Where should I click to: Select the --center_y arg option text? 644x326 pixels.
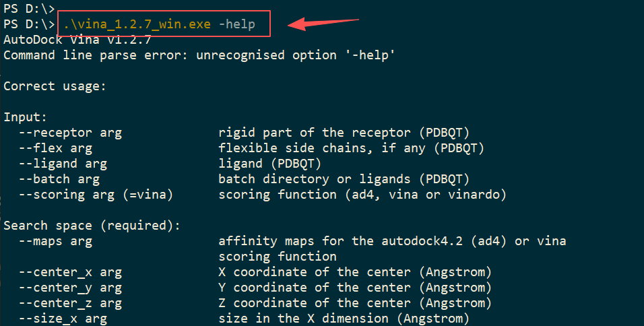click(x=70, y=288)
